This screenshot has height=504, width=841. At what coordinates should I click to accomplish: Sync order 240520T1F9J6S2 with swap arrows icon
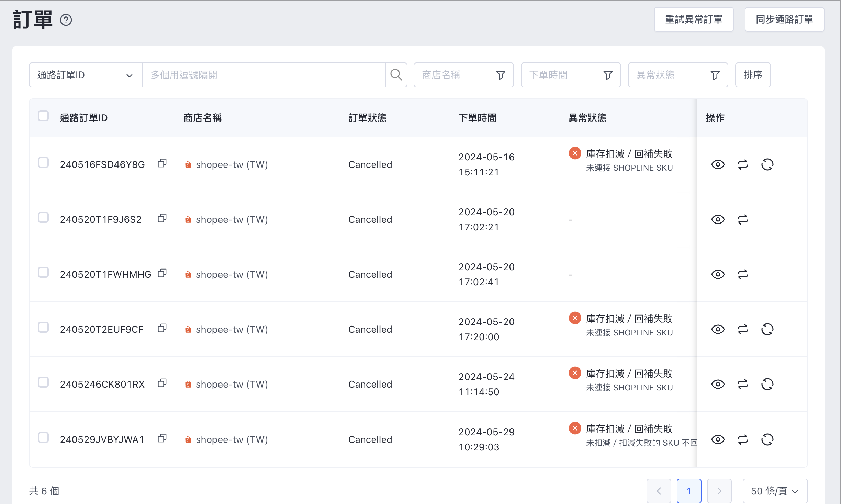click(x=743, y=219)
